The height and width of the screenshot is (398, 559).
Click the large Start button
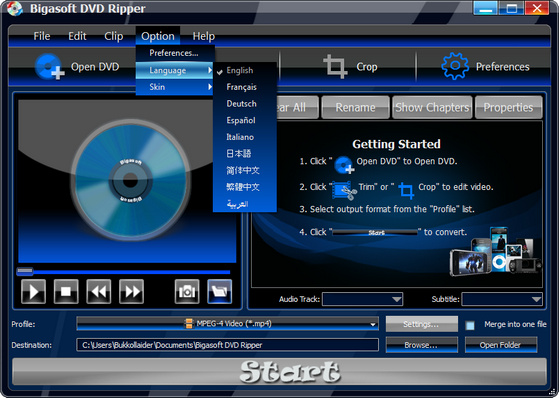coord(280,372)
